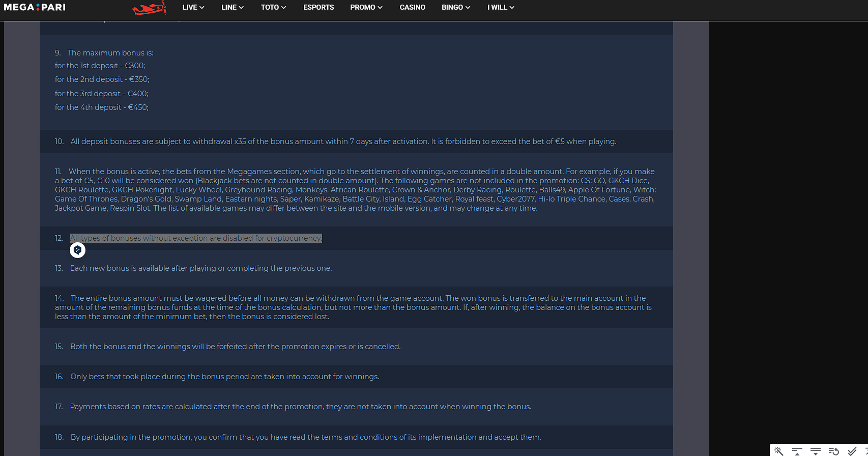Open the red airplane Aviator game icon
The width and height of the screenshot is (868, 456).
point(149,8)
